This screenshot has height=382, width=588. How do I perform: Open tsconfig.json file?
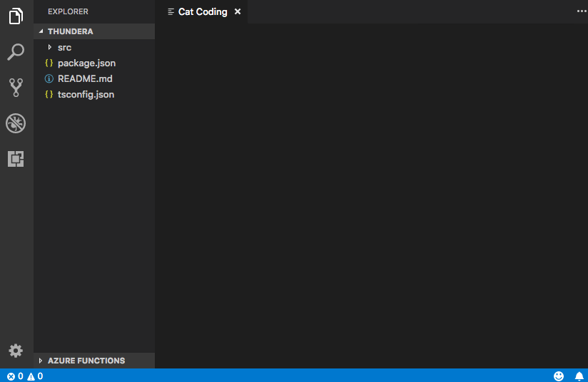click(86, 94)
